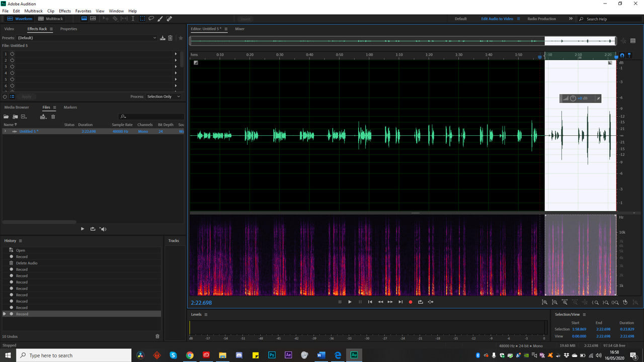Delete effects rack preset trash icon
Screen dimensions: 644x362
pos(170,38)
